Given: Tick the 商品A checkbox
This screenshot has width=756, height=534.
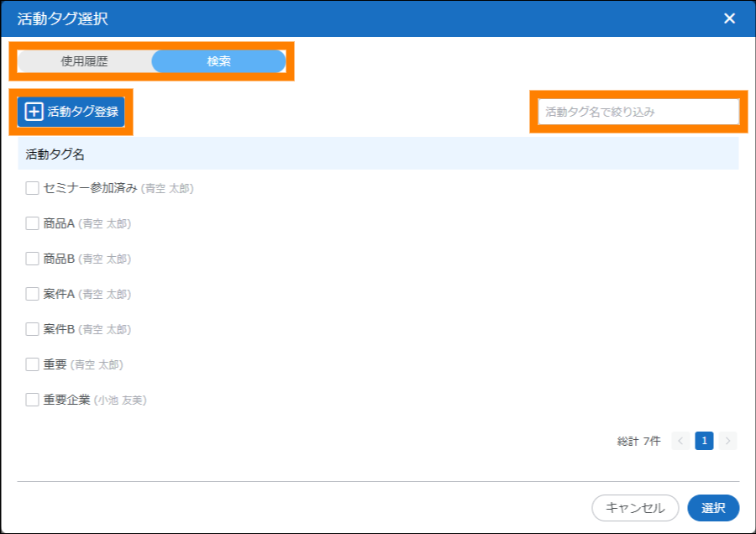Looking at the screenshot, I should 32,223.
